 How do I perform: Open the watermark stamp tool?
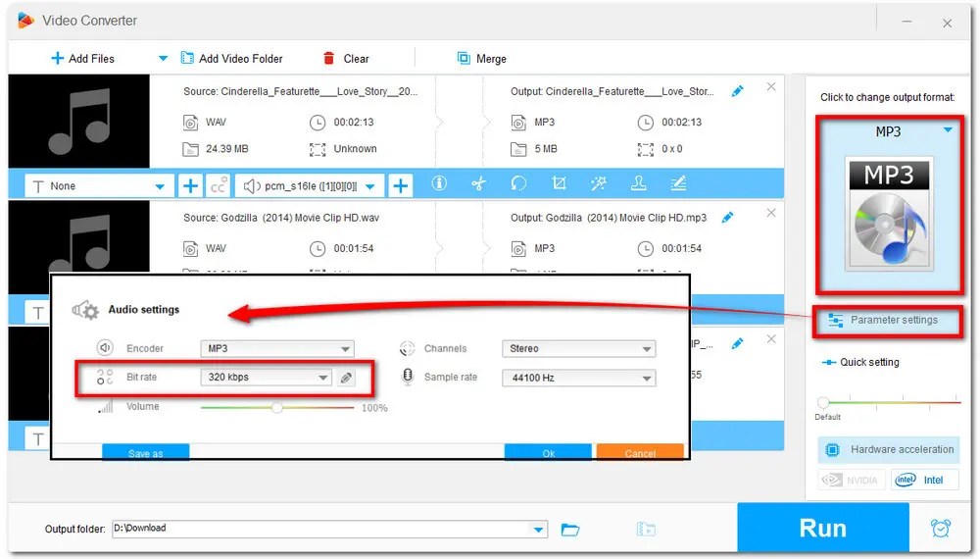[639, 183]
